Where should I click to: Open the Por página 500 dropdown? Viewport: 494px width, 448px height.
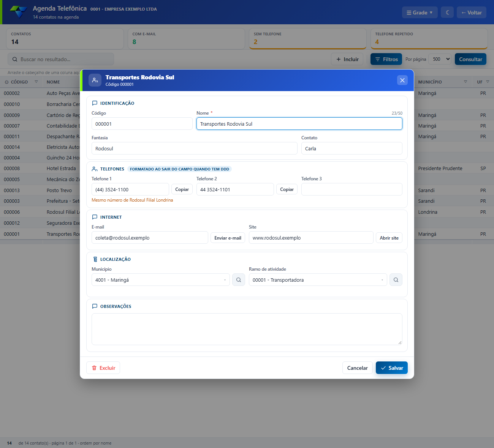[x=440, y=59]
